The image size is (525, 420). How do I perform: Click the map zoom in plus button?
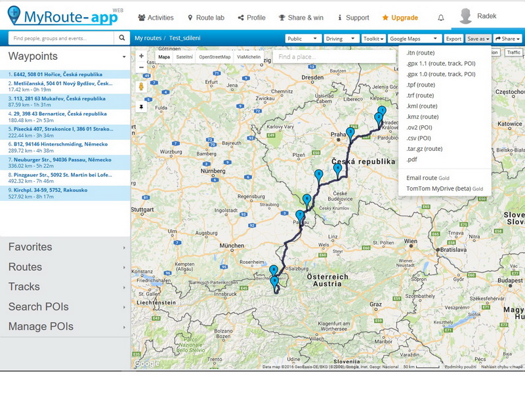[x=141, y=56]
